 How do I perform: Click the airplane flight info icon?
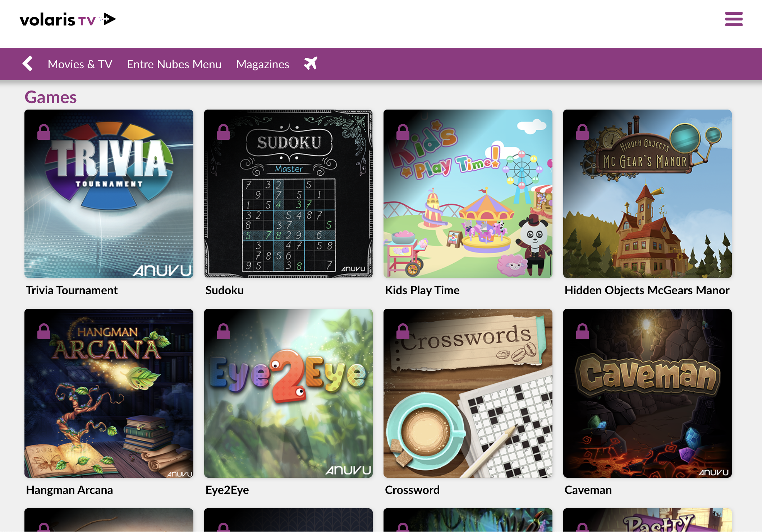click(x=311, y=64)
